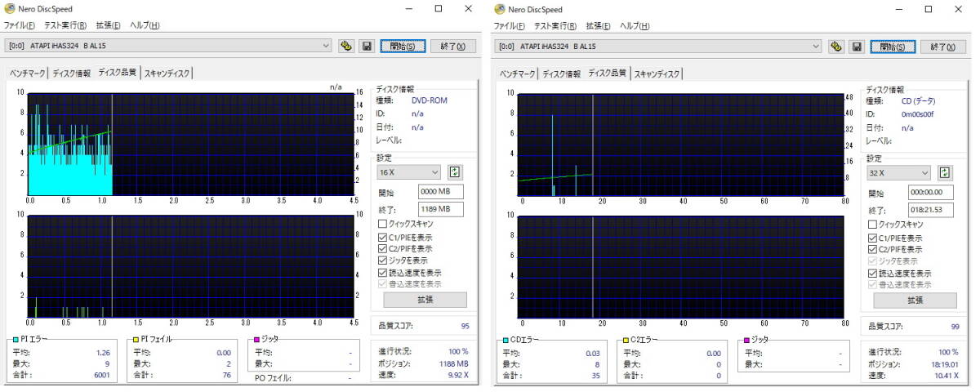This screenshot has height=392, width=980.
Task: Click ID value 0m00s00f
Action: pyautogui.click(x=917, y=114)
